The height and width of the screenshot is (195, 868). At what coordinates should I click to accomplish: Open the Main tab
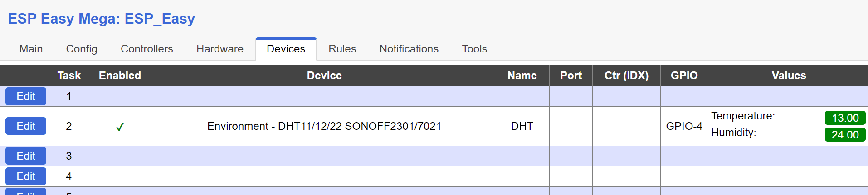(31, 49)
